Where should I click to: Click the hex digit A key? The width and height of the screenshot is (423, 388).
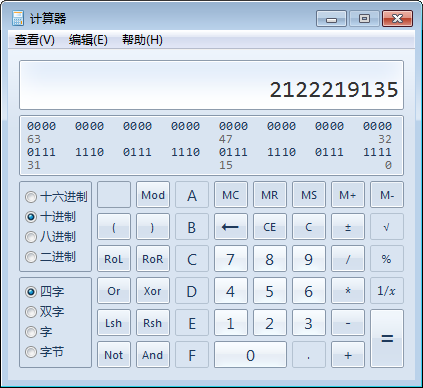192,195
